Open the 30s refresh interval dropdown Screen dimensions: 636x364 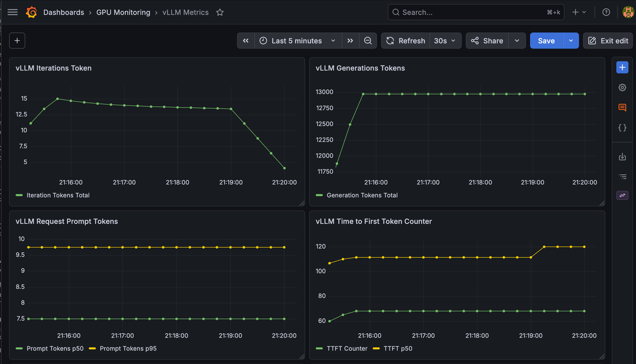point(445,41)
